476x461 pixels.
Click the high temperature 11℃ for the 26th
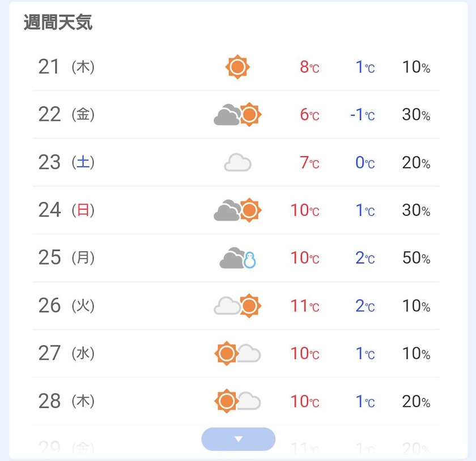305,306
